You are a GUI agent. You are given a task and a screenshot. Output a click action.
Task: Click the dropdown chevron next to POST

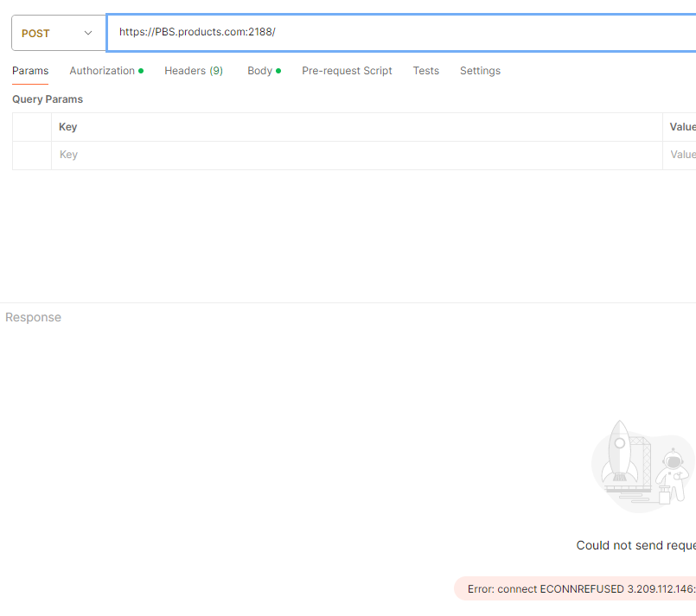88,33
